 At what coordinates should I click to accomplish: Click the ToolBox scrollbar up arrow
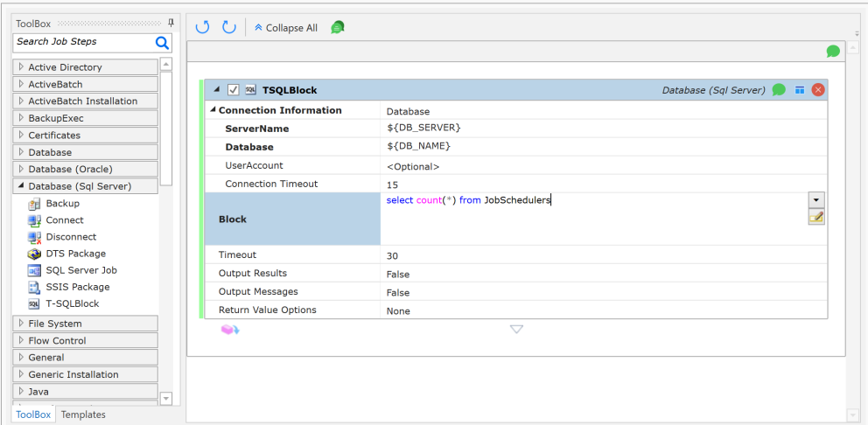[x=166, y=64]
